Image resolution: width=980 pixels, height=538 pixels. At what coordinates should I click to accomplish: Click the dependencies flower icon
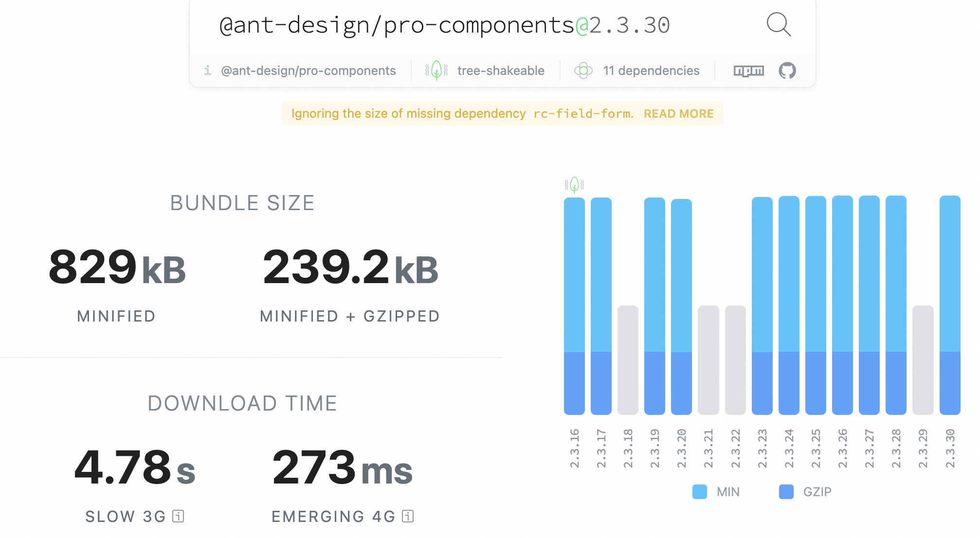coord(583,71)
